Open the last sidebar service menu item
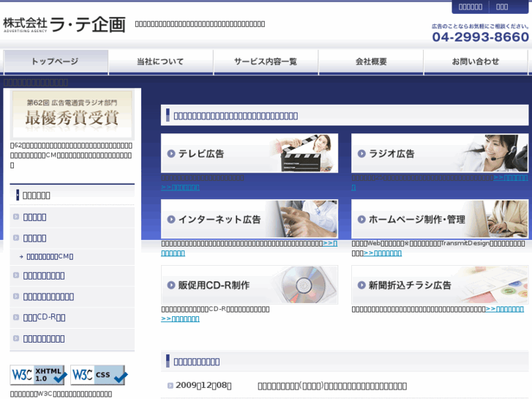This screenshot has height=399, width=532. coord(72,339)
